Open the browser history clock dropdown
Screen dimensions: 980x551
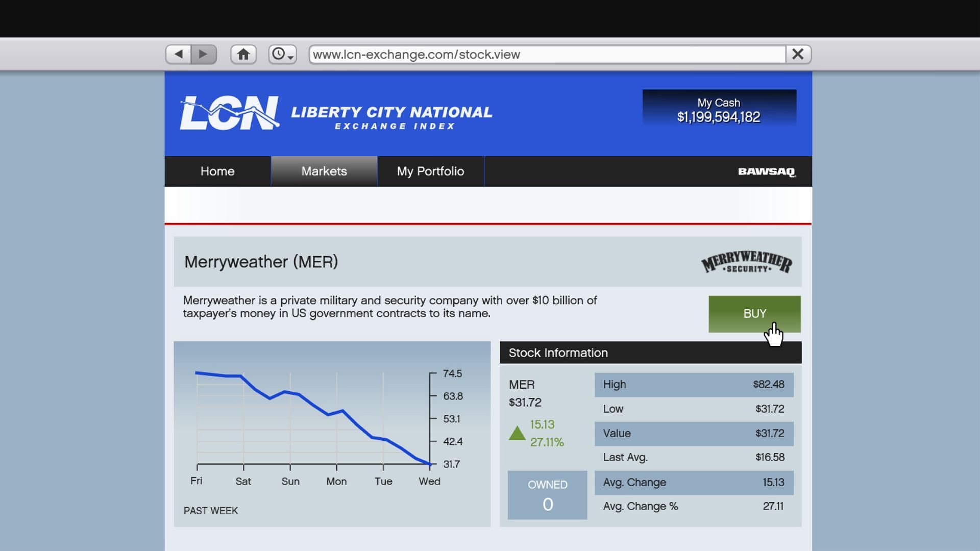(x=283, y=54)
